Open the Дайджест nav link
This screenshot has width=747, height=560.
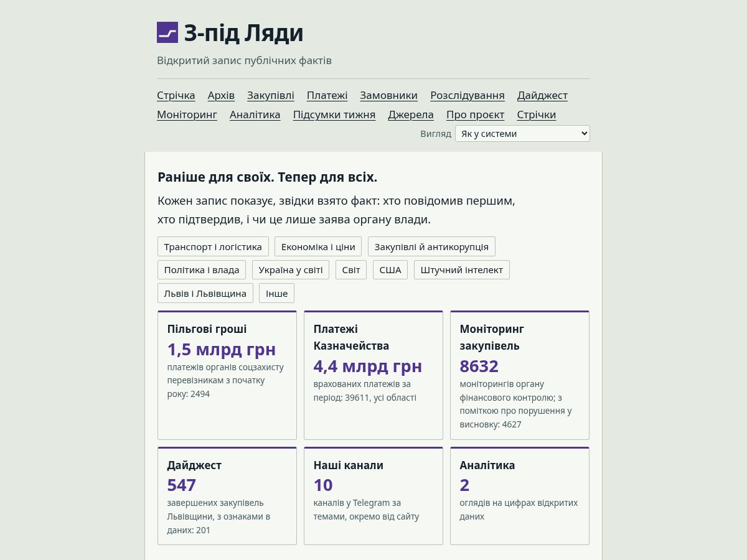[x=542, y=95]
